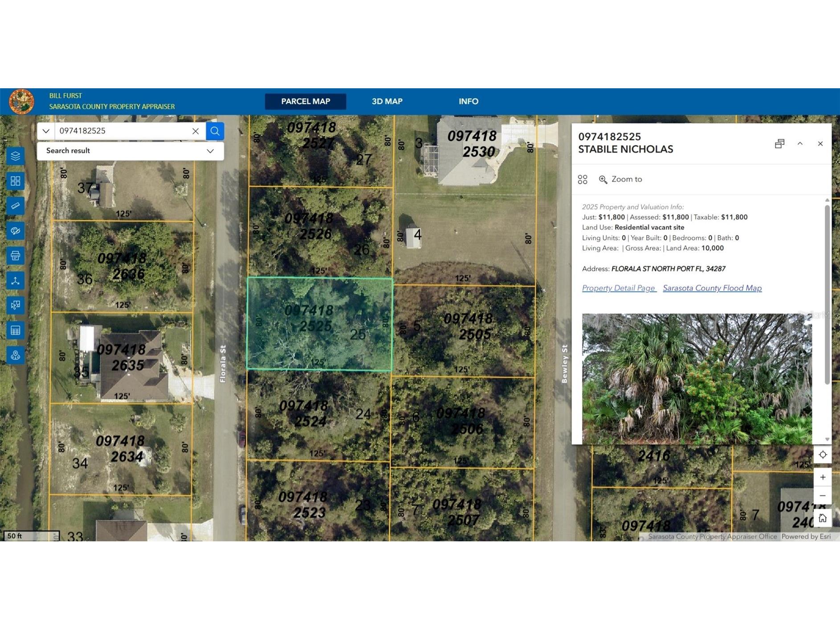Open the share/directions arrow icon
Viewport: 840px width, 630px height.
coord(16,280)
